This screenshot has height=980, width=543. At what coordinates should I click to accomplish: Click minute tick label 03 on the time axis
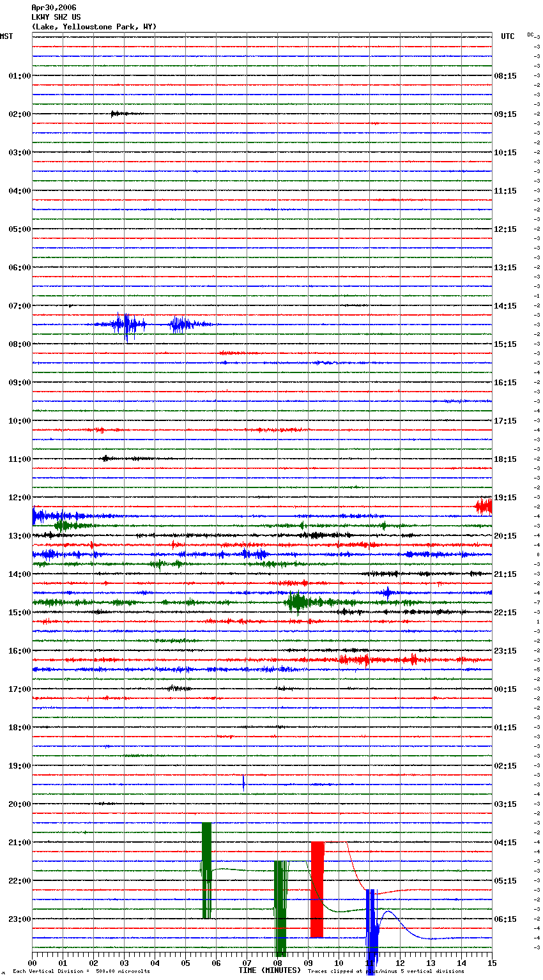(x=124, y=963)
